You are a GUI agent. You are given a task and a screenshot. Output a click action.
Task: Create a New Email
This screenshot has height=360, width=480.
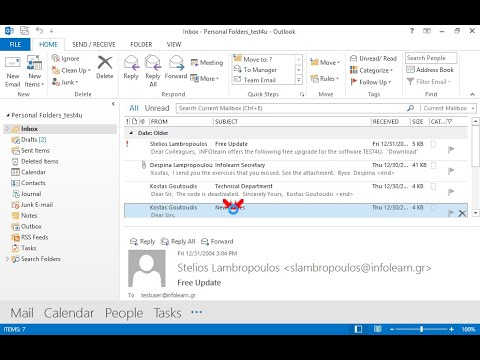click(x=13, y=71)
